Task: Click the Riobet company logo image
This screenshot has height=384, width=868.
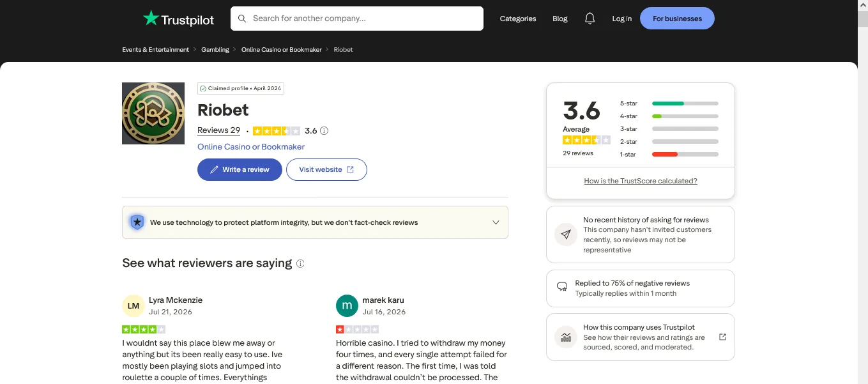Action: tap(153, 114)
